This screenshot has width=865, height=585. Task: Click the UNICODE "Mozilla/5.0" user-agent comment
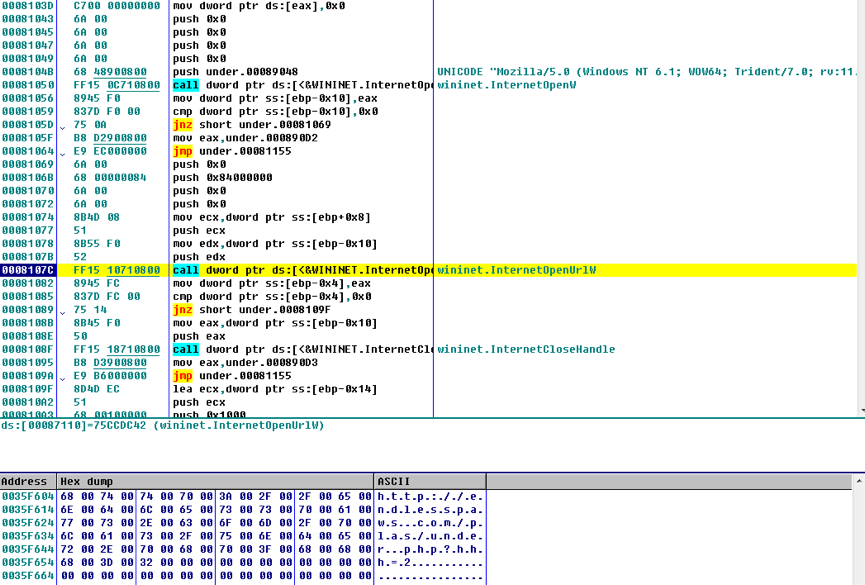(647, 72)
